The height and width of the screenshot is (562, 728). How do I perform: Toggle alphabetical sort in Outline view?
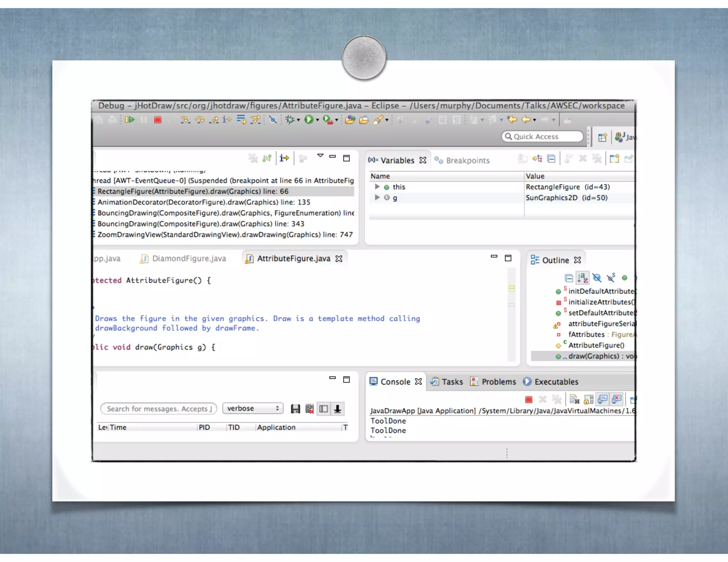coord(583,278)
